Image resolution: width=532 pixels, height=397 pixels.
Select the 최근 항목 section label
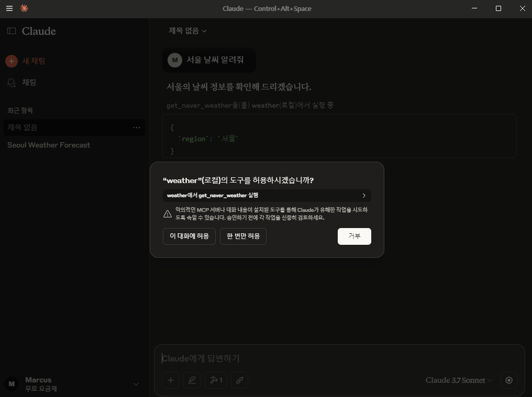click(20, 110)
